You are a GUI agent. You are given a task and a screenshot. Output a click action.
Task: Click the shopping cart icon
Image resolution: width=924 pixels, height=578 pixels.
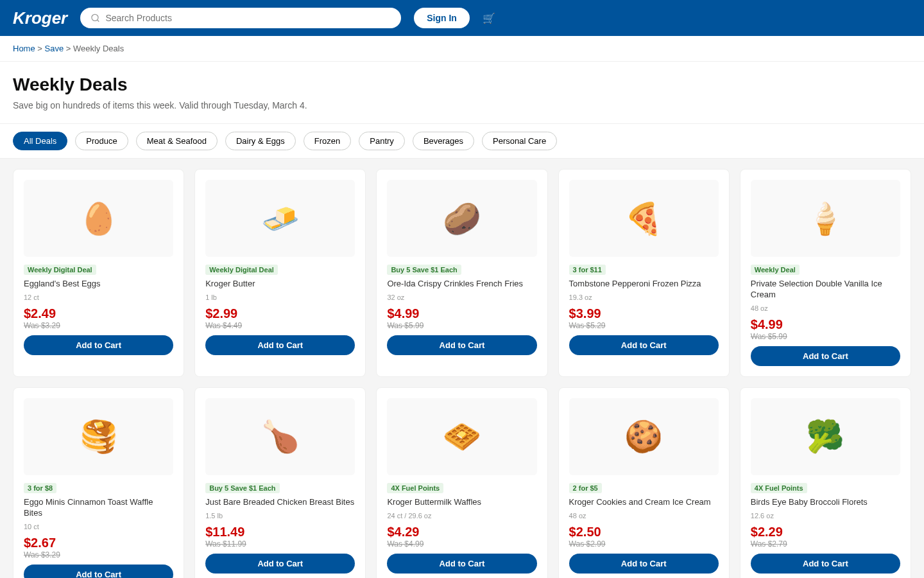point(488,18)
